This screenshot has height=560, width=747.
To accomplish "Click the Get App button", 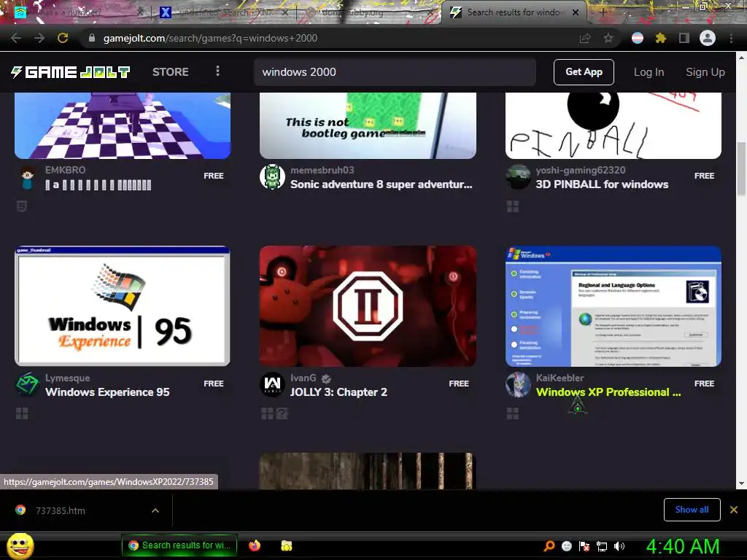I will [584, 72].
